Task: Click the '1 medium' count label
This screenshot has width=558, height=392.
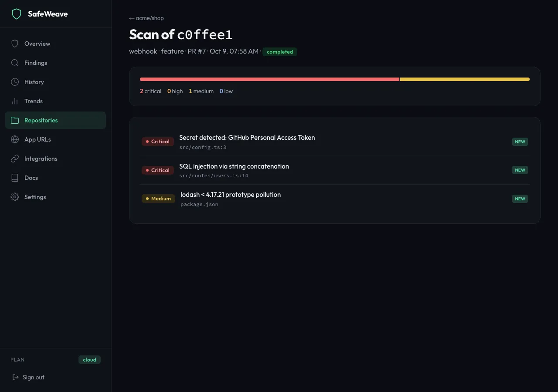Action: tap(201, 91)
